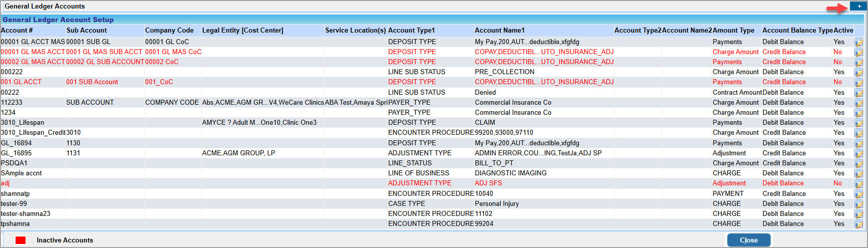868x248 pixels.
Task: Select the SAmple accnt row
Action: 22,173
